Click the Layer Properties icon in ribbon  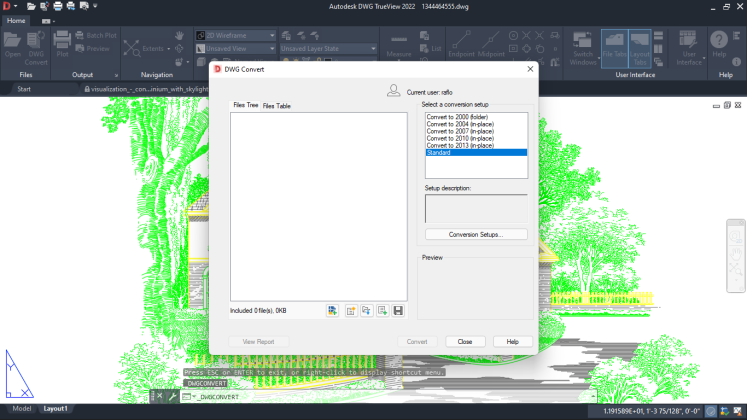286,35
